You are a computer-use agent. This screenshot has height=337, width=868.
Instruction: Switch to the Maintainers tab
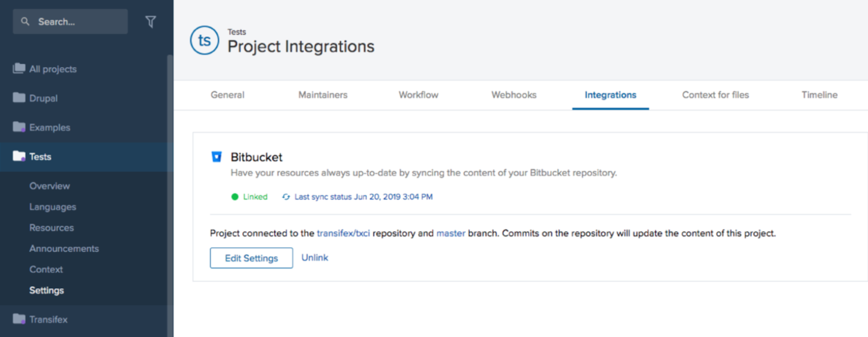tap(323, 95)
